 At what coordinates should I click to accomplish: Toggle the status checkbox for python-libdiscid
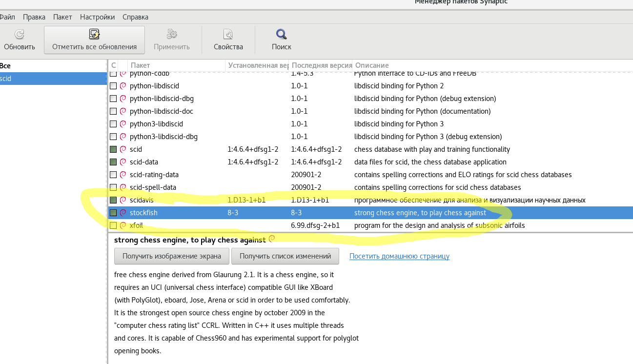[x=113, y=86]
